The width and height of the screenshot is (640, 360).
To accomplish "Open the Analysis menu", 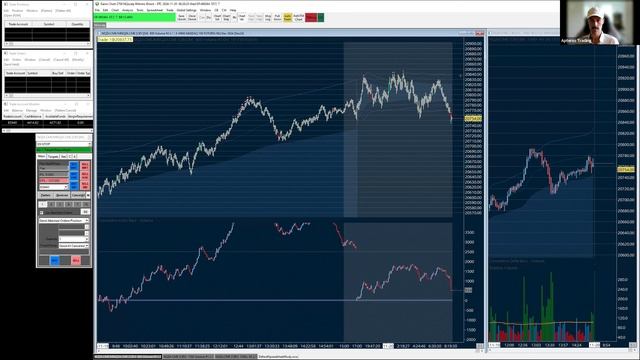I will tap(128, 10).
